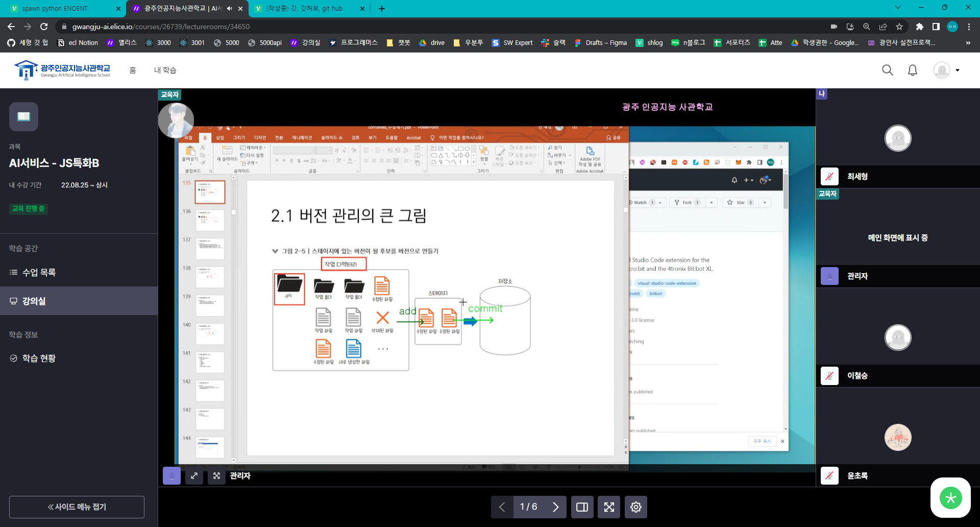Open the profile avatar dropdown
This screenshot has width=980, height=527.
[946, 70]
